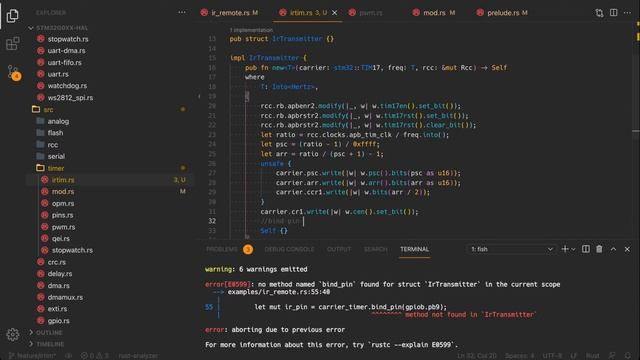This screenshot has width=640, height=360.
Task: Open opm.rs file
Action: coord(63,203)
